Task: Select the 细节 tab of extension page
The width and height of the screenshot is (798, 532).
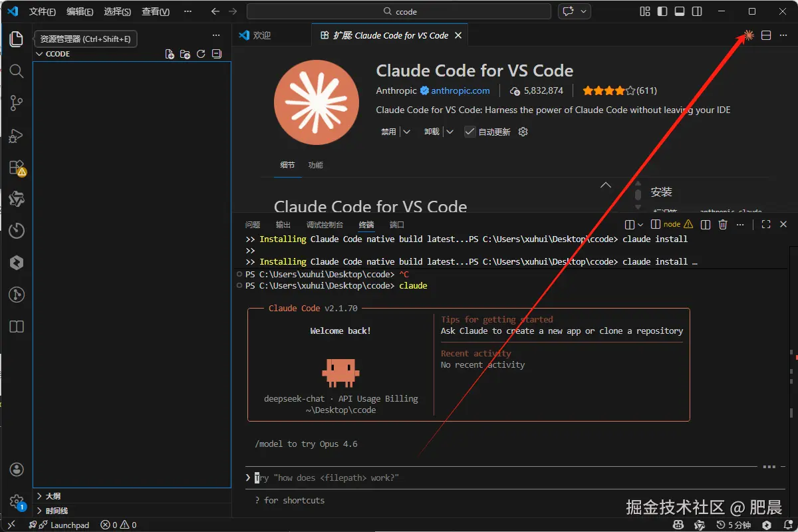Action: tap(287, 165)
